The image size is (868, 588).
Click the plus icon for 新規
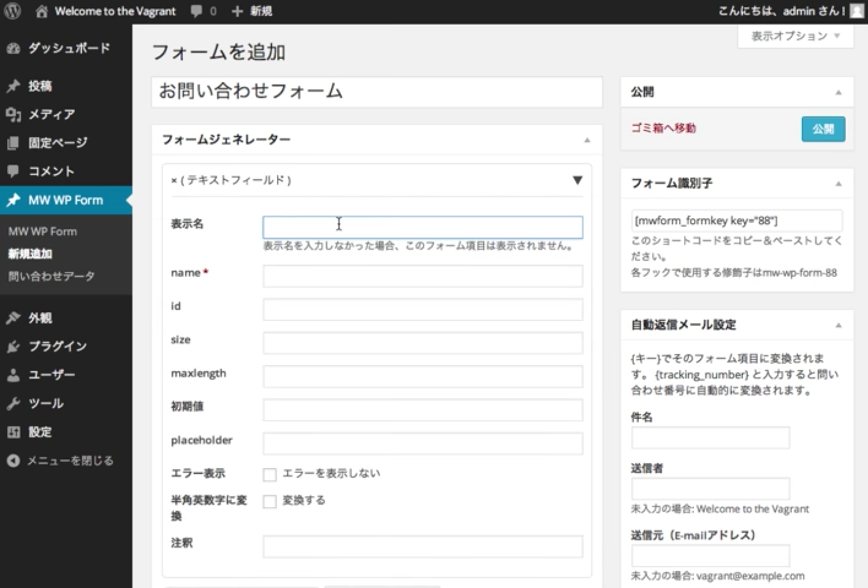tap(237, 11)
